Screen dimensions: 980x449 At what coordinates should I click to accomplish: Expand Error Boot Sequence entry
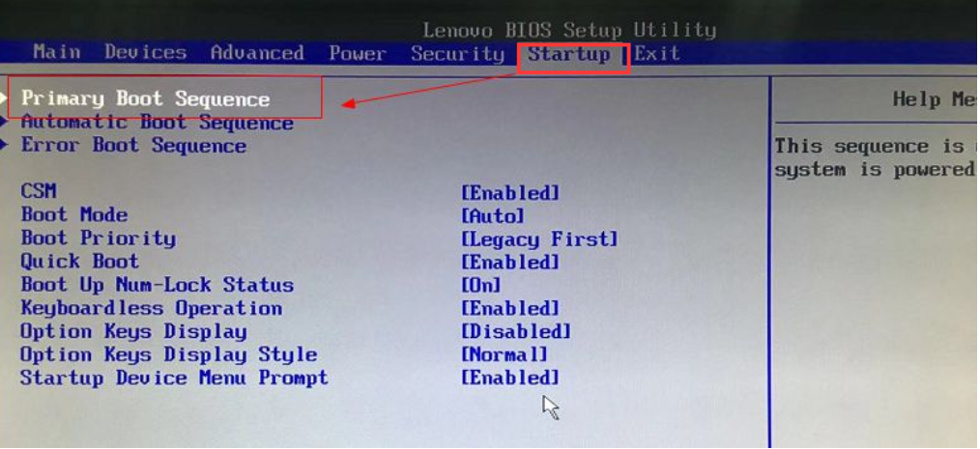pyautogui.click(x=133, y=146)
